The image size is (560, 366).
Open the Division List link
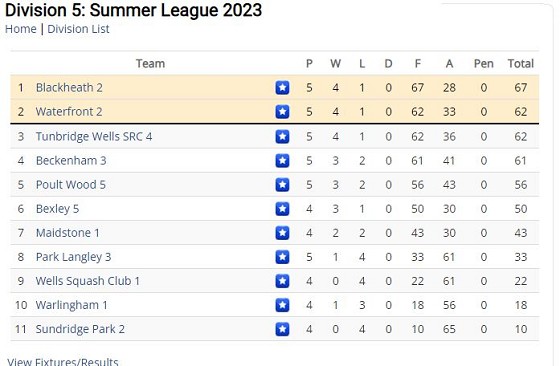78,29
